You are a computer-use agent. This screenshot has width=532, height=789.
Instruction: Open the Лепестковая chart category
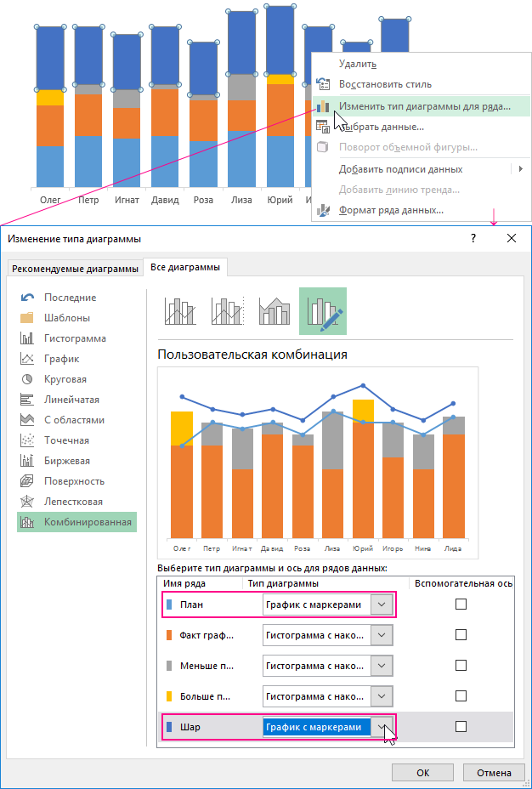73,502
